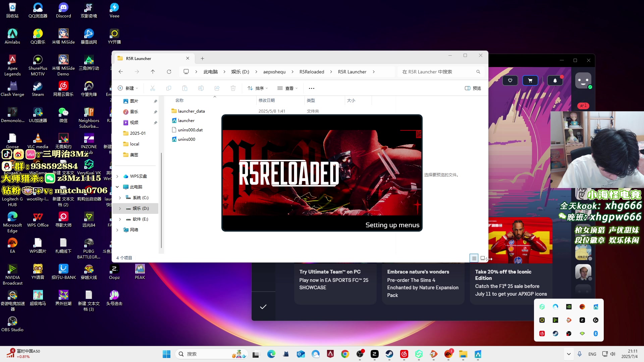This screenshot has width=644, height=362.
Task: Switch to large thumbnails view in Explorer
Action: [x=483, y=258]
